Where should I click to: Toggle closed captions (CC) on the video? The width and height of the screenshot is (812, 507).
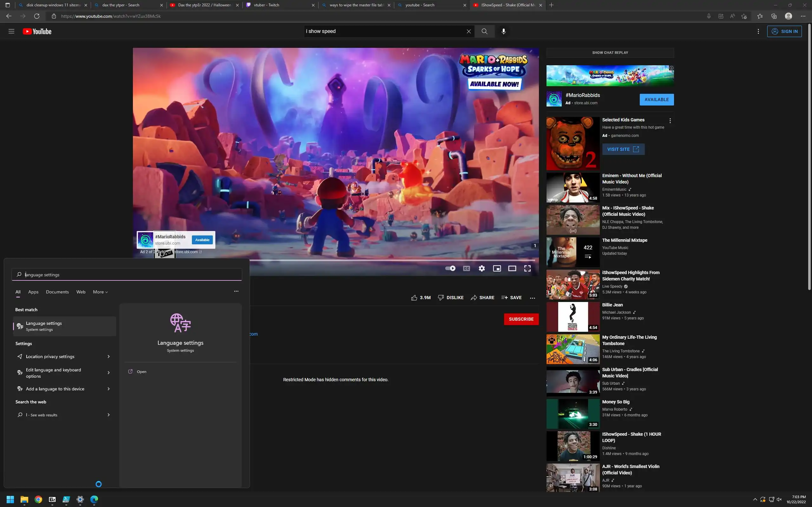[x=466, y=268]
